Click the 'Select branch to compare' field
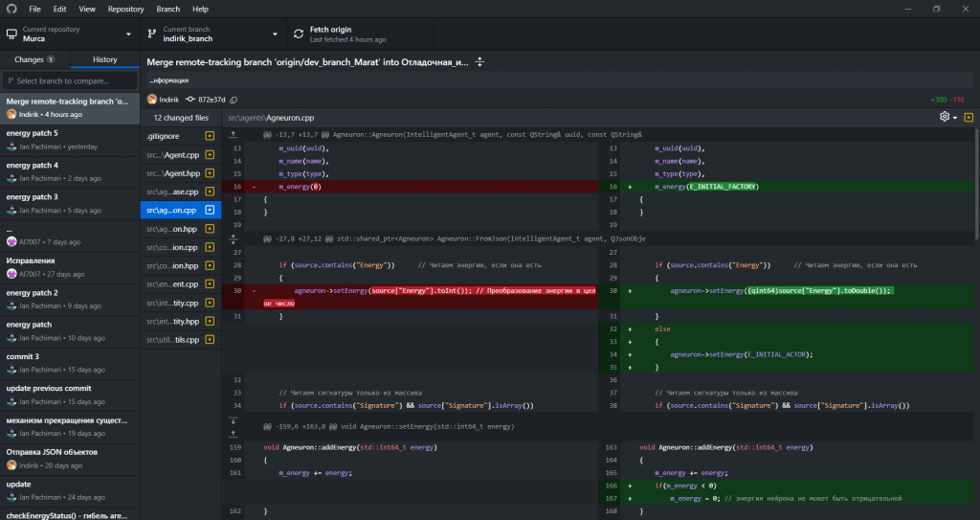 70,81
